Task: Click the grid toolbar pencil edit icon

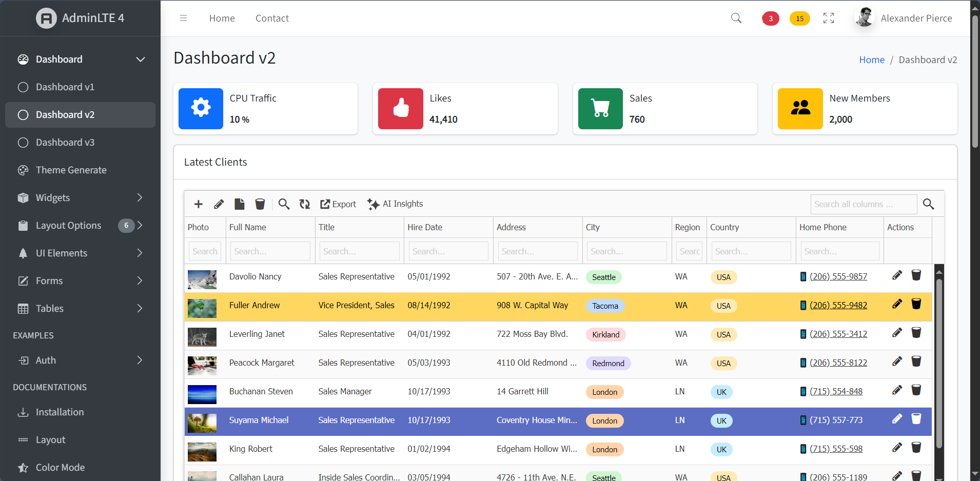Action: pos(219,204)
